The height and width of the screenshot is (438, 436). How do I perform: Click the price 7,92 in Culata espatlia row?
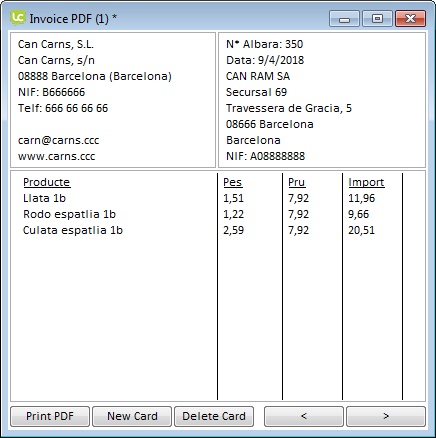[298, 230]
